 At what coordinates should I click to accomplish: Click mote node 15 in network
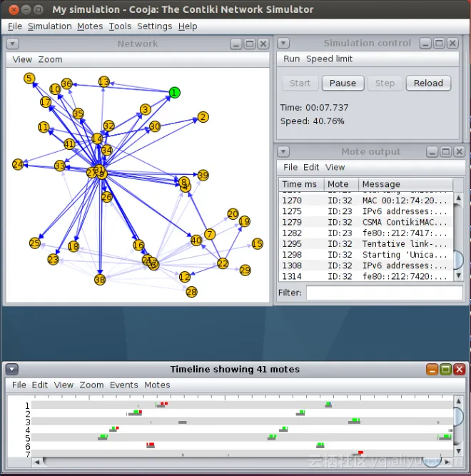pos(257,244)
